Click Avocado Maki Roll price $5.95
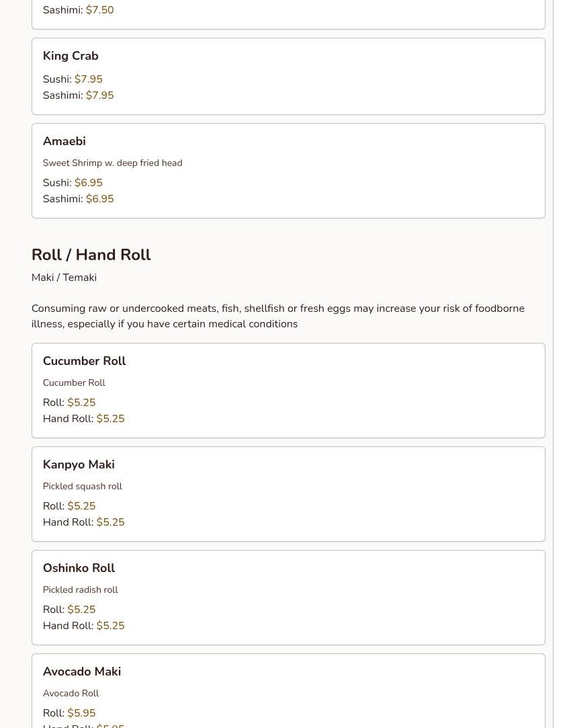Image resolution: width=567 pixels, height=728 pixels. tap(81, 713)
